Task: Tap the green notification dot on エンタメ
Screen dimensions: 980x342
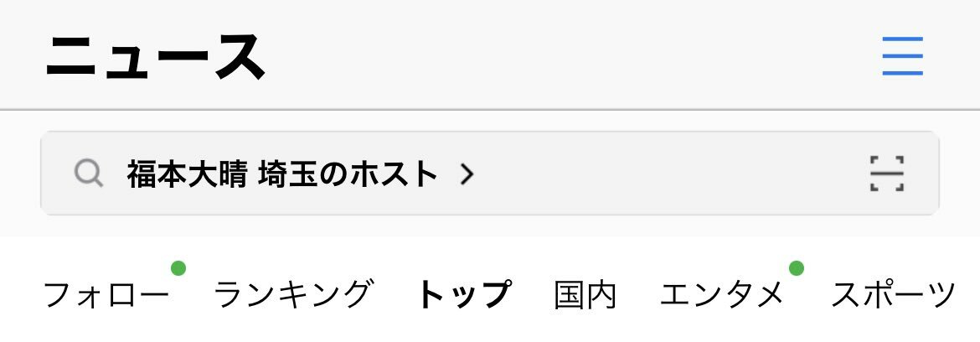Action: click(796, 268)
